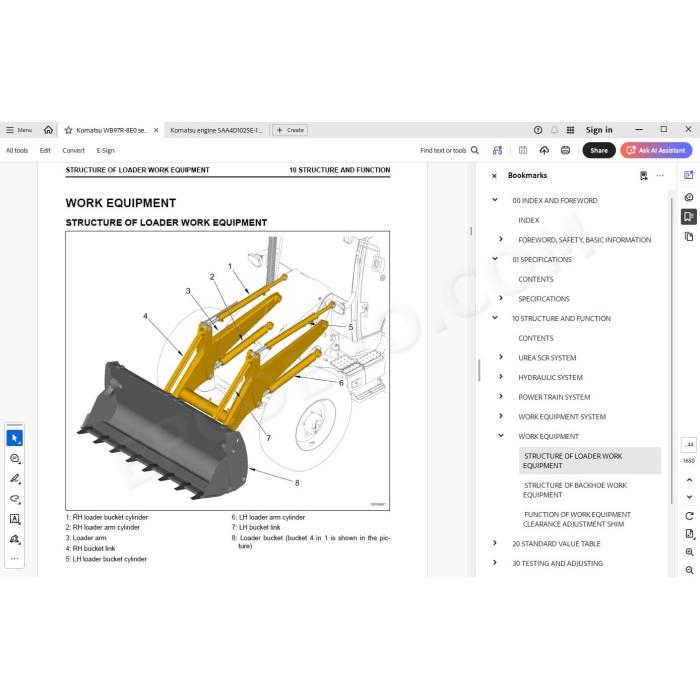The width and height of the screenshot is (700, 700).
Task: Zoom in with magnifier plus icon
Action: 689,552
